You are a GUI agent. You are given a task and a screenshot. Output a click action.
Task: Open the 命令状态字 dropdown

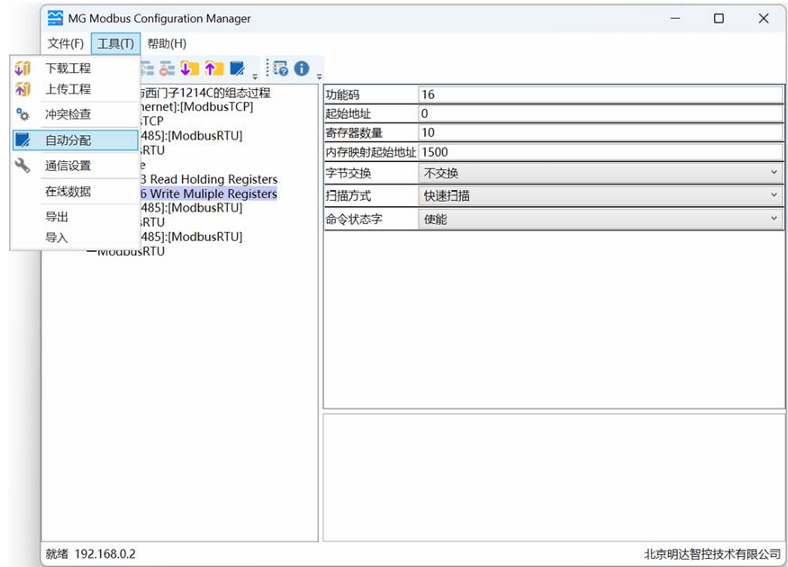coord(600,219)
